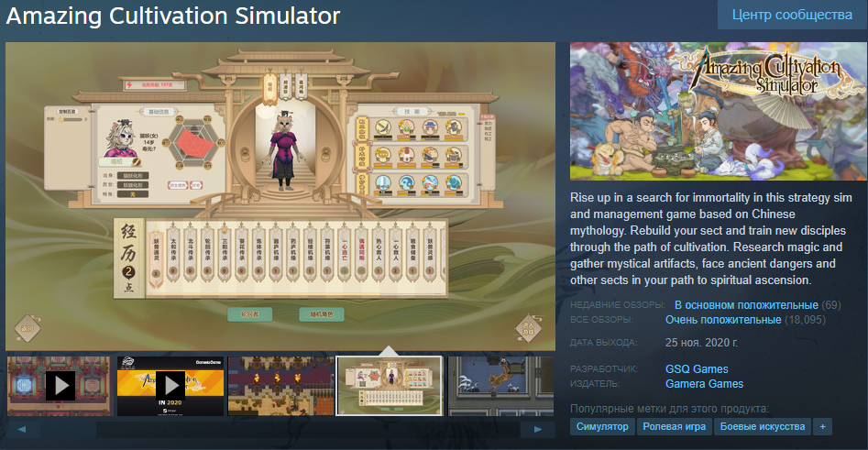The height and width of the screenshot is (450, 868).
Task: Click the right arrow of thumbnail strip
Action: pyautogui.click(x=537, y=429)
